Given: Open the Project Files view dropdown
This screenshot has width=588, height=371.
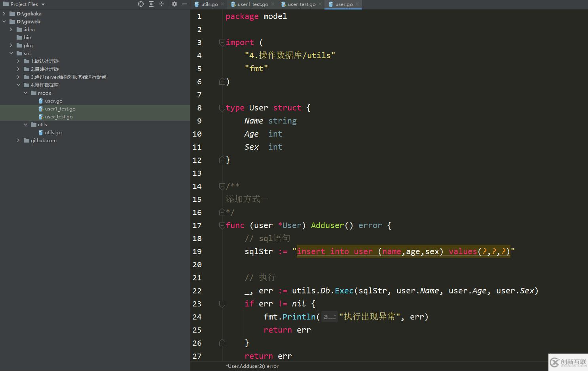Looking at the screenshot, I should tap(43, 4).
